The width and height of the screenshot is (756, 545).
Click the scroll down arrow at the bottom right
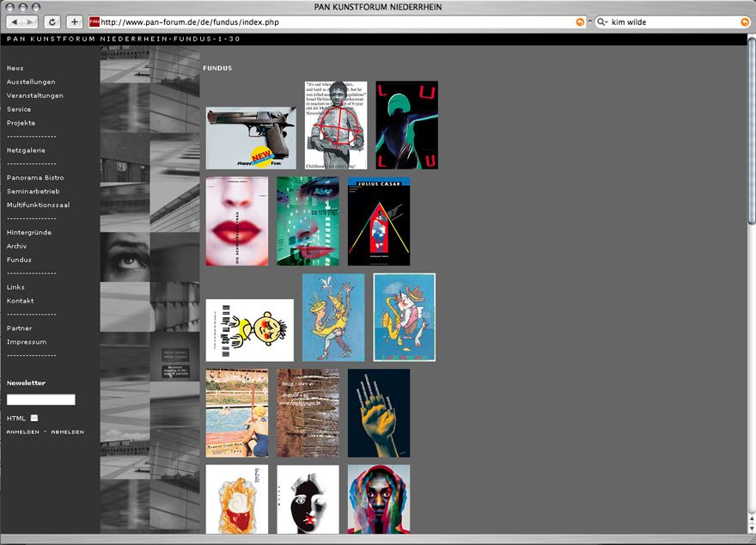click(751, 528)
